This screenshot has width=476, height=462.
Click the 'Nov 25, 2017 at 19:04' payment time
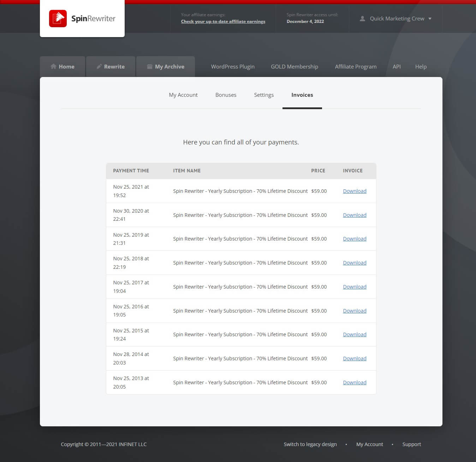click(131, 287)
